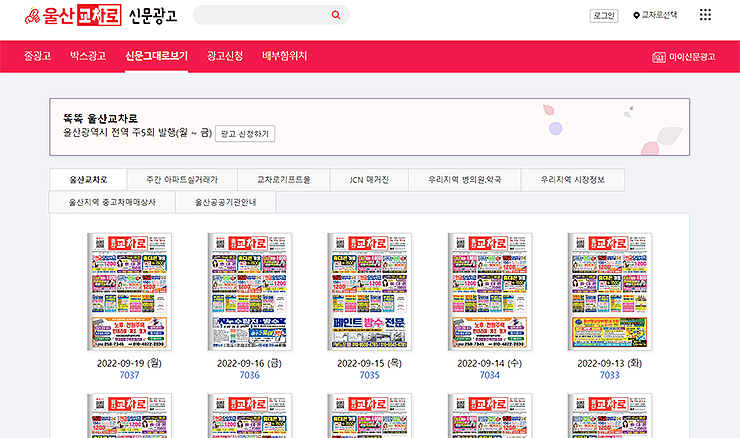This screenshot has width=740, height=438.
Task: Open the 2022-09-14 newspaper thumbnail
Action: point(490,292)
